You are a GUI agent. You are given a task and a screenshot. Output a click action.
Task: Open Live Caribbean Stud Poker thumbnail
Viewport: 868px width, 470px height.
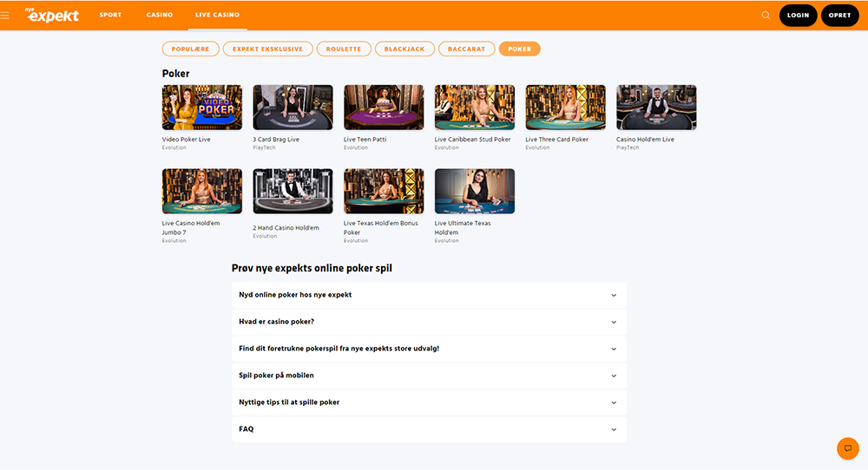click(475, 108)
